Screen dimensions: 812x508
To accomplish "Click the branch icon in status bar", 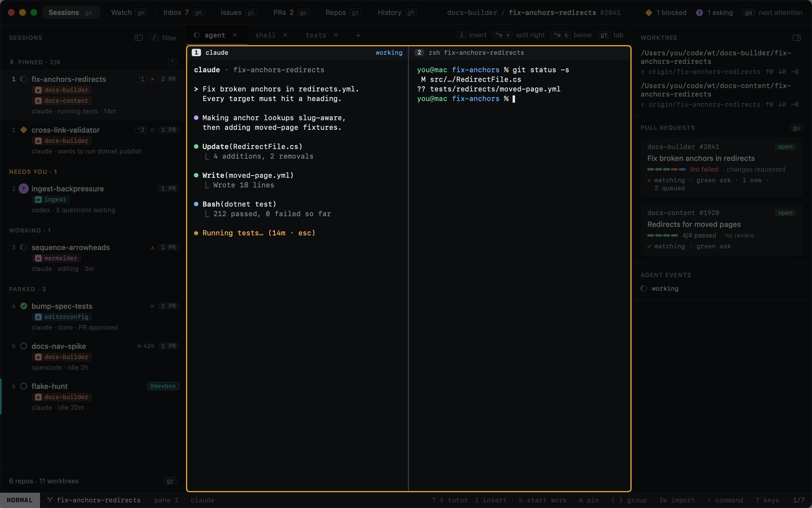I will point(50,500).
